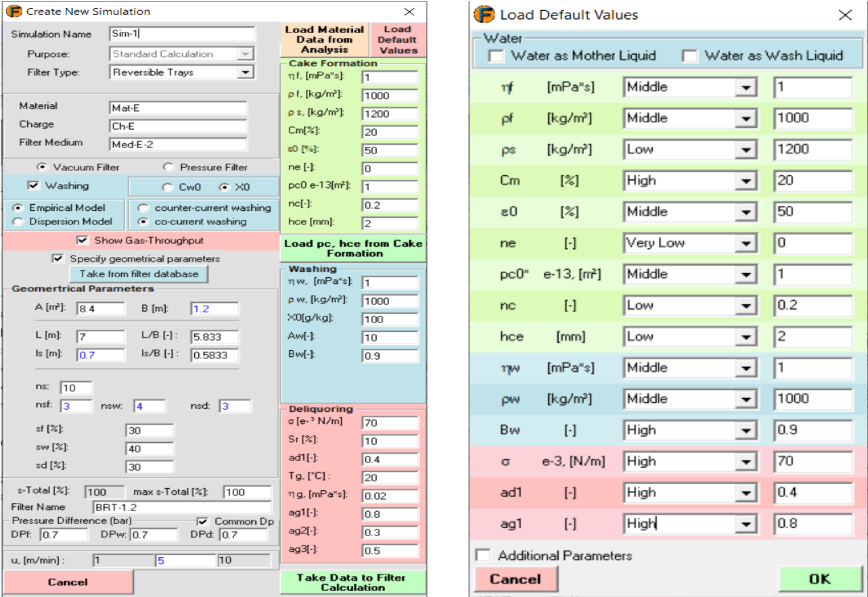Image resolution: width=868 pixels, height=597 pixels.
Task: Open the Bw level dropdown
Action: tap(745, 430)
